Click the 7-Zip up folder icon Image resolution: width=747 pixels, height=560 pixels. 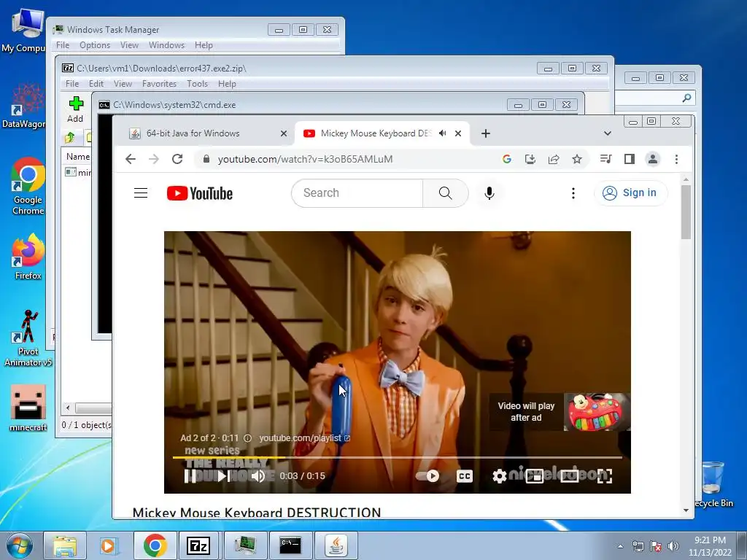pos(69,138)
